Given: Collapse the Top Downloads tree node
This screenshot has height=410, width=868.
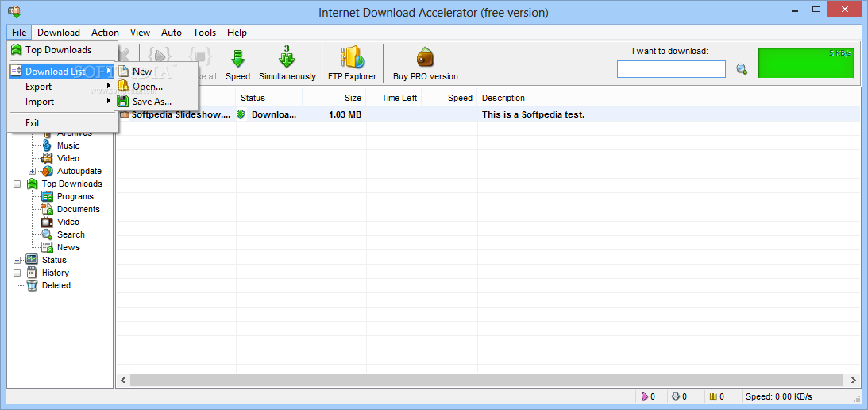Looking at the screenshot, I should [x=17, y=184].
